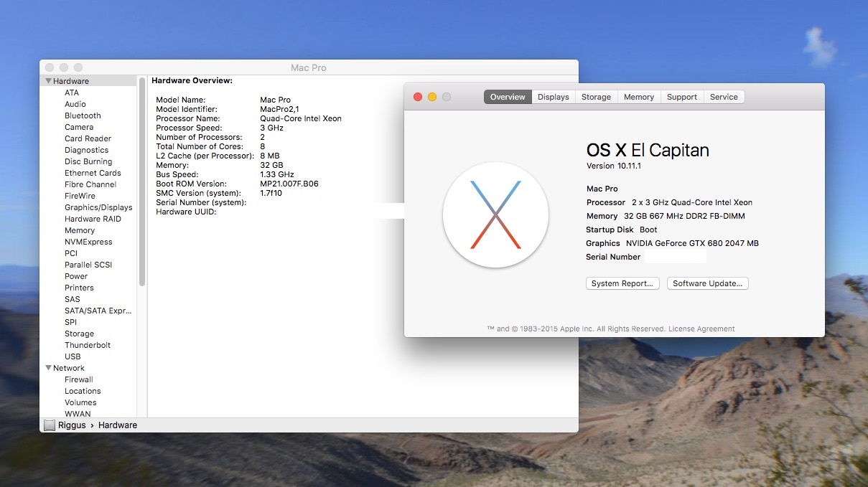Click the Model Identifier value MacPro2,1
868x487 pixels.
point(279,109)
